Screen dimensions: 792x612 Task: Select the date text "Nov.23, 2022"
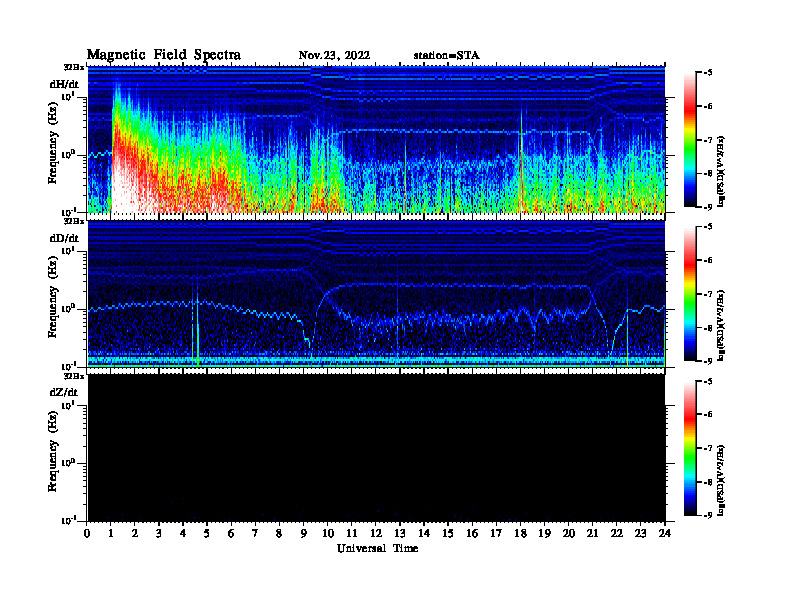pyautogui.click(x=334, y=56)
